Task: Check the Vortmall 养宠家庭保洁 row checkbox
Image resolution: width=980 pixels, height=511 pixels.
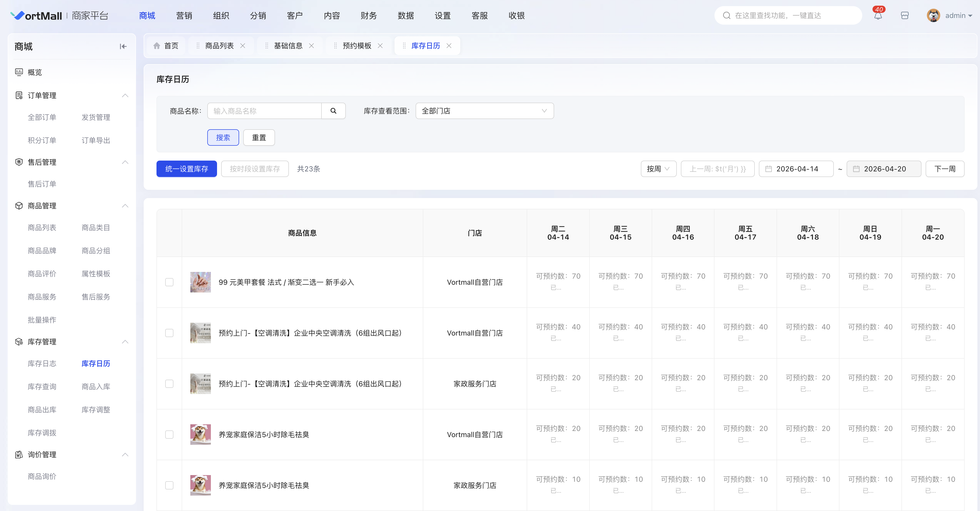Action: [169, 435]
